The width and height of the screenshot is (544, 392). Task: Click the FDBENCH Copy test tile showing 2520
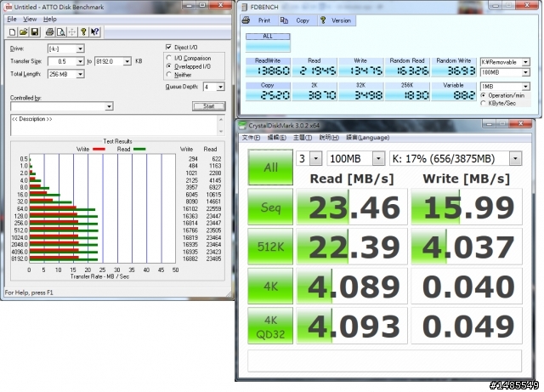click(x=268, y=92)
